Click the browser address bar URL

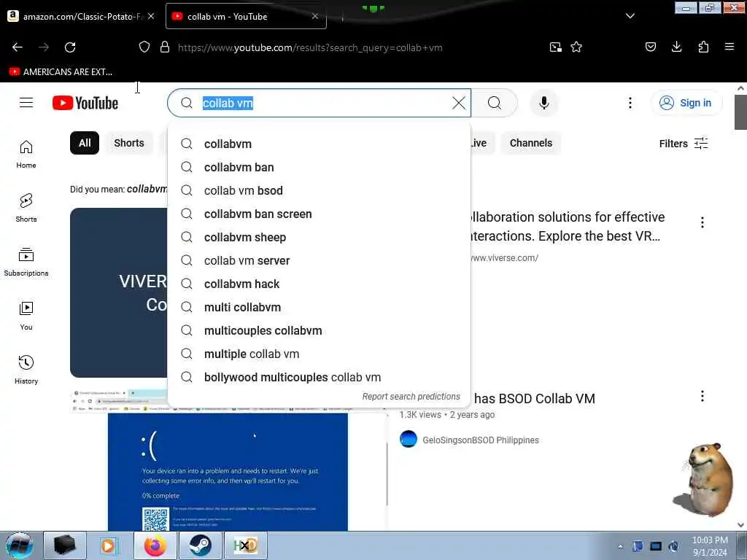tap(310, 47)
